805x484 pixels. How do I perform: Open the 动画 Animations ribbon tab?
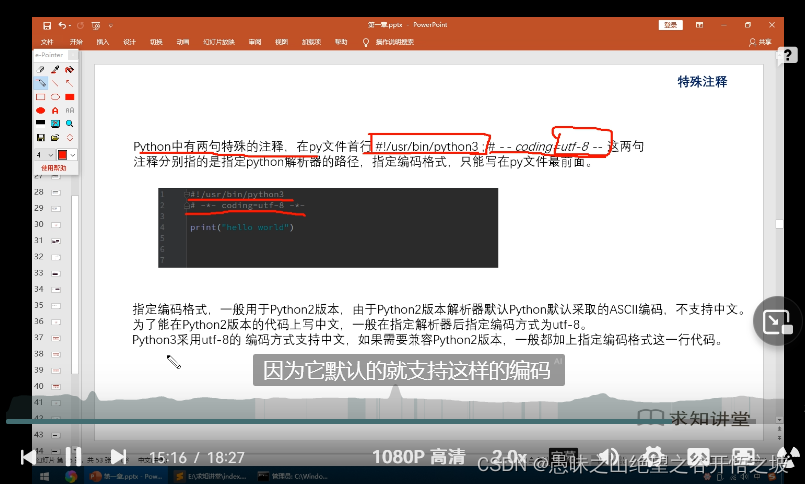coord(183,42)
